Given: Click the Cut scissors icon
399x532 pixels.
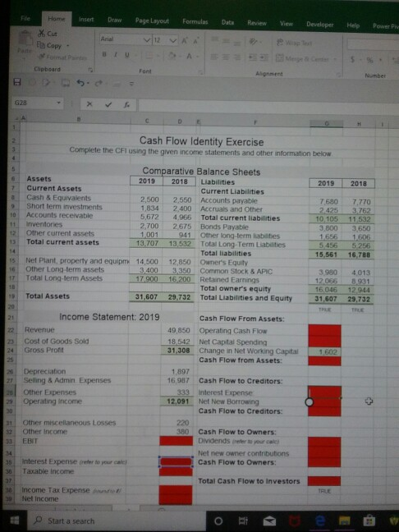Looking at the screenshot, I should [x=42, y=33].
